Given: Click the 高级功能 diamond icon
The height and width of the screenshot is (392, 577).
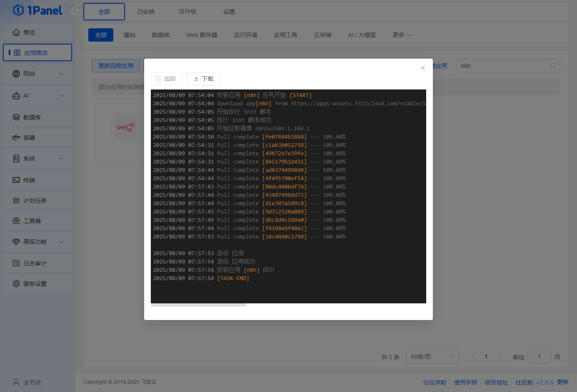Looking at the screenshot, I should point(16,241).
